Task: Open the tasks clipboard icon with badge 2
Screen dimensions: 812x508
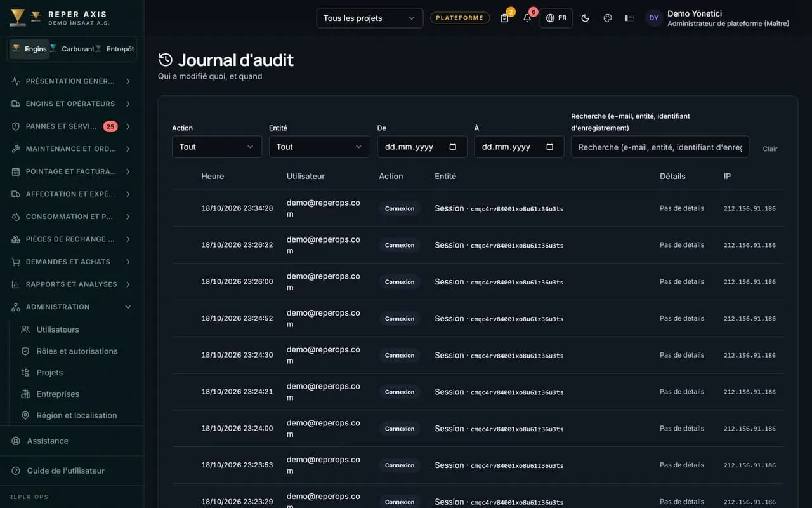Action: tap(505, 18)
